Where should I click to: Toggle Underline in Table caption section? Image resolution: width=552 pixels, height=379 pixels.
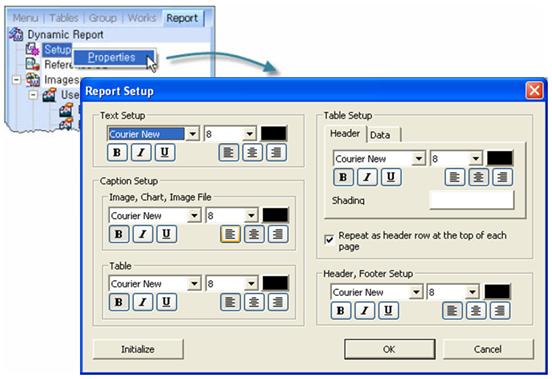(x=166, y=302)
